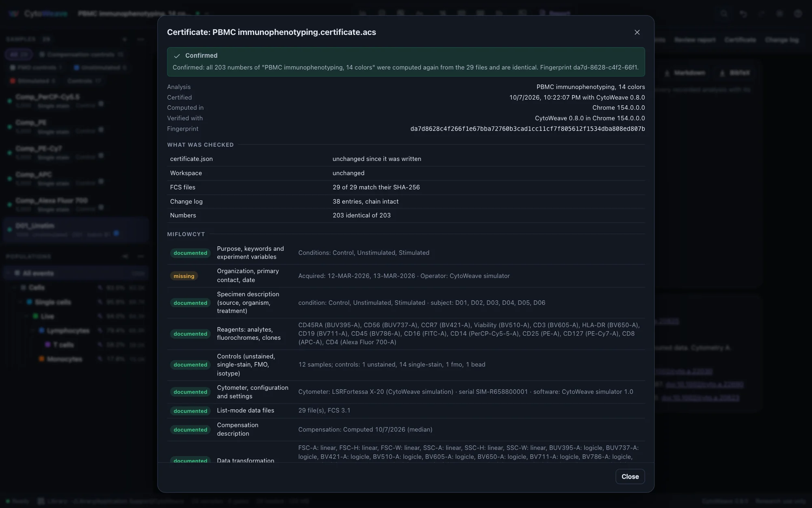Screen dimensions: 812x508
Task: Click 'Cytometer: LSRFortessa X-20' details line
Action: click(466, 392)
